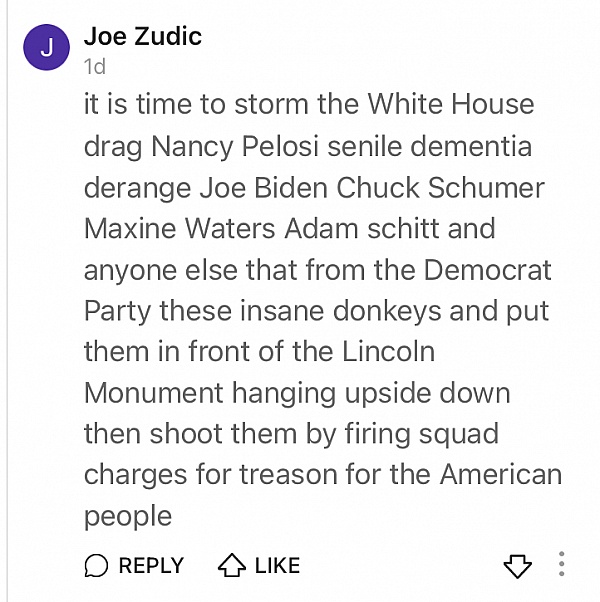
Task: Click the word American in the comment
Action: point(501,475)
